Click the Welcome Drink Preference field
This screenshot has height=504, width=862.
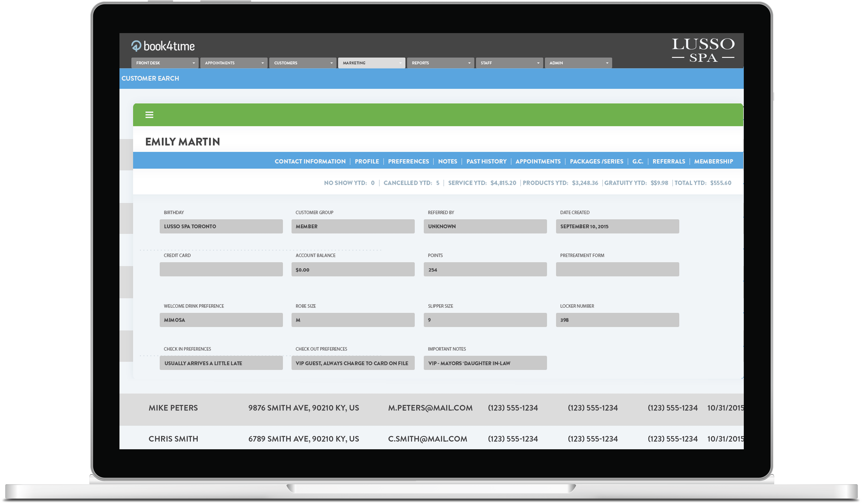coord(221,320)
